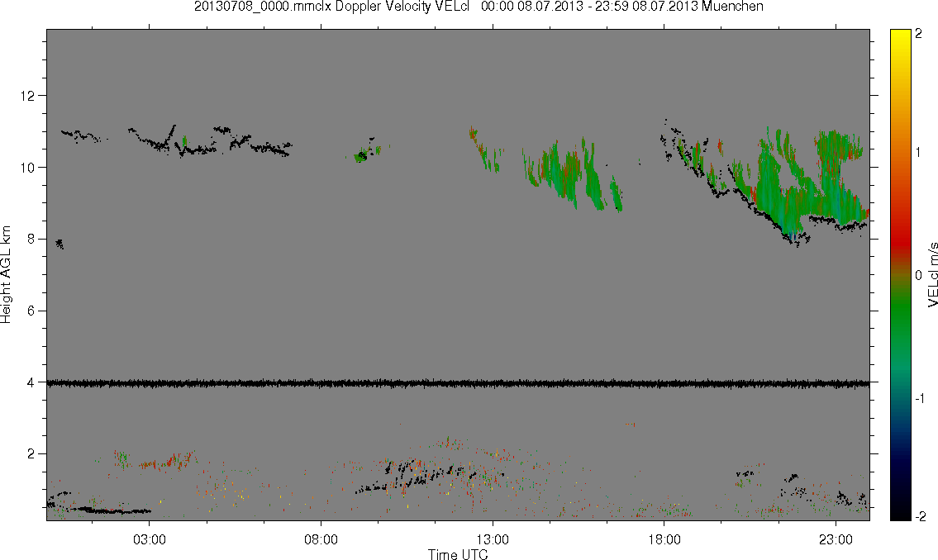Click the plot title text at top
Image resolution: width=938 pixels, height=560 pixels.
479,7
